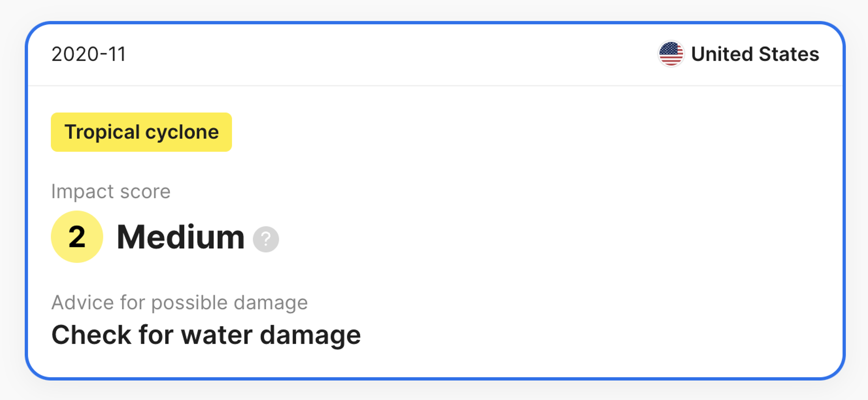Click the word States in the header

click(789, 54)
